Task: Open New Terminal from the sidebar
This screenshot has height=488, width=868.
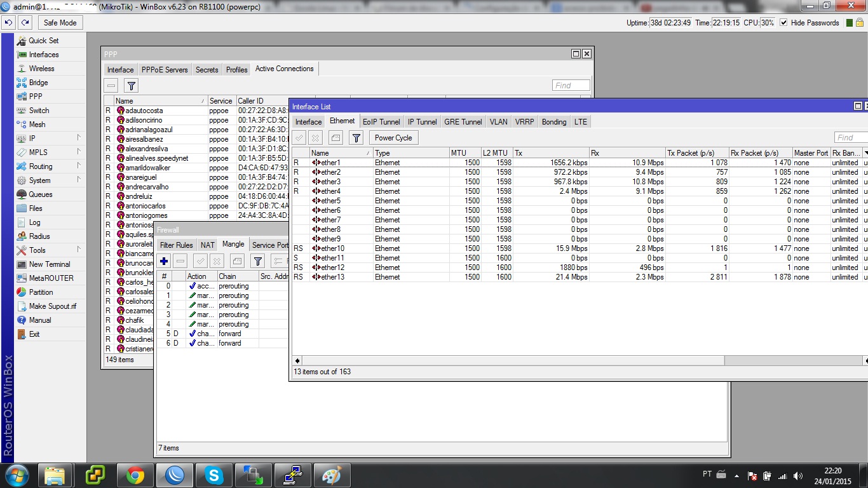Action: pos(50,264)
